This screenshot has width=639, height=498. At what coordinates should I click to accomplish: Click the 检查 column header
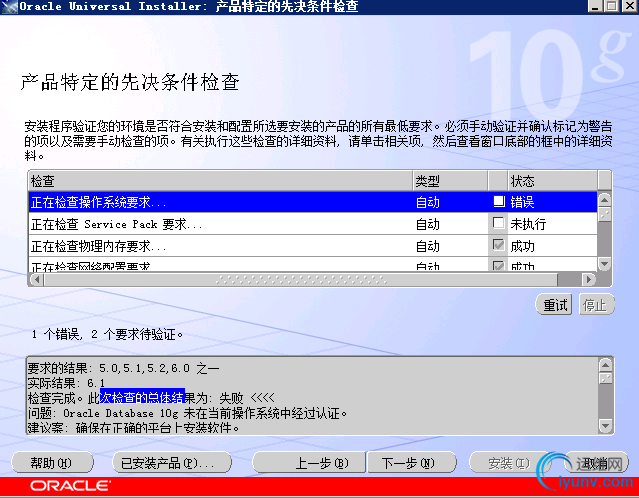tap(220, 181)
